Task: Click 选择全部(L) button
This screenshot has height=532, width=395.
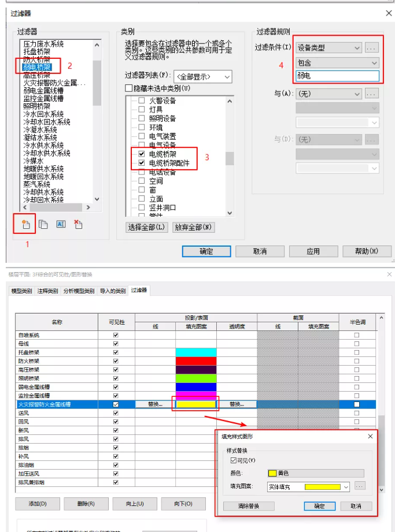Action: 146,228
